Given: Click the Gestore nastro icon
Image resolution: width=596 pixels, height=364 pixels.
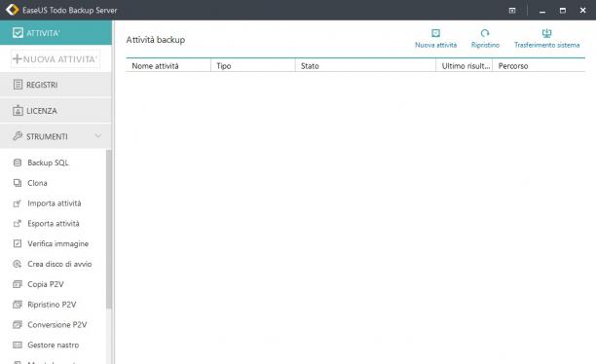Looking at the screenshot, I should [18, 345].
